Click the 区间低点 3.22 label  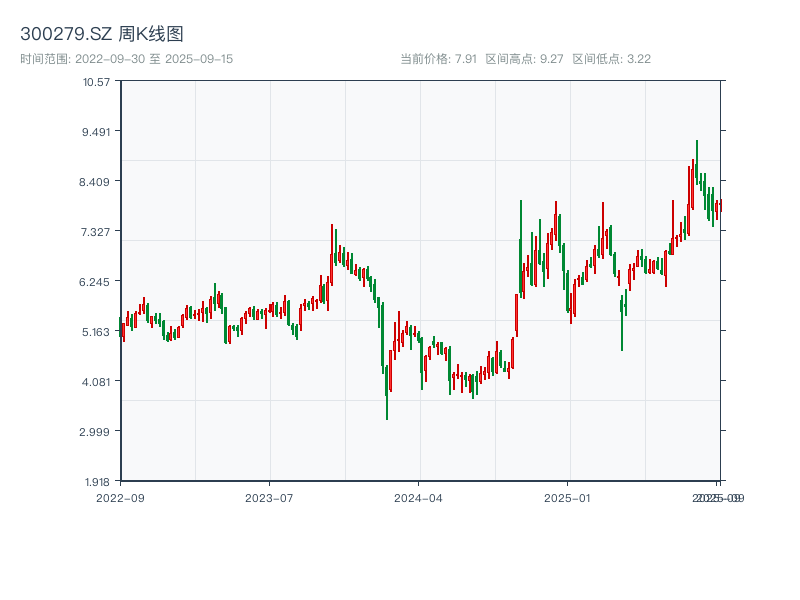[611, 59]
